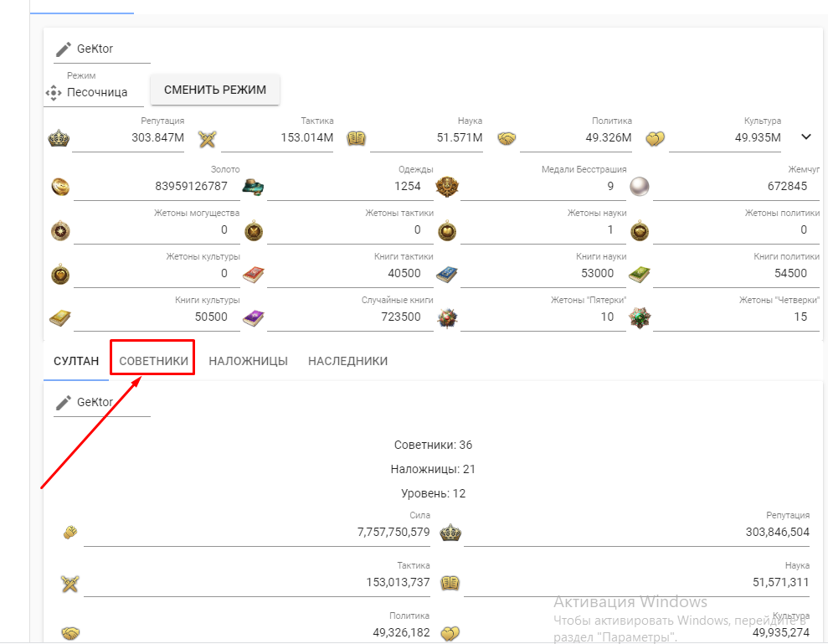Image resolution: width=828 pixels, height=644 pixels.
Task: Click the top Репутация 303.847M field
Action: point(128,137)
